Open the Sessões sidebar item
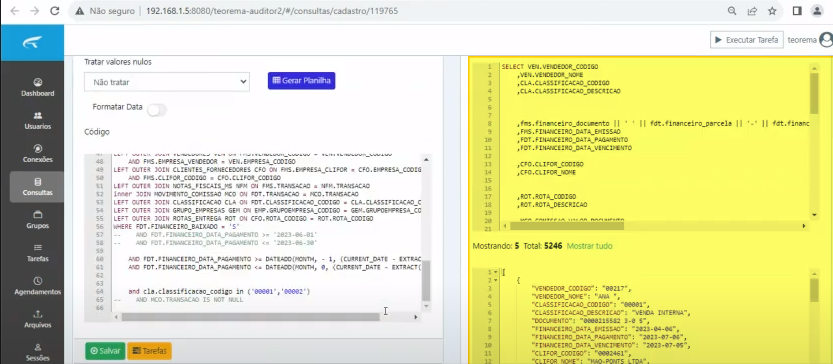This screenshot has height=364, width=833. [38, 352]
